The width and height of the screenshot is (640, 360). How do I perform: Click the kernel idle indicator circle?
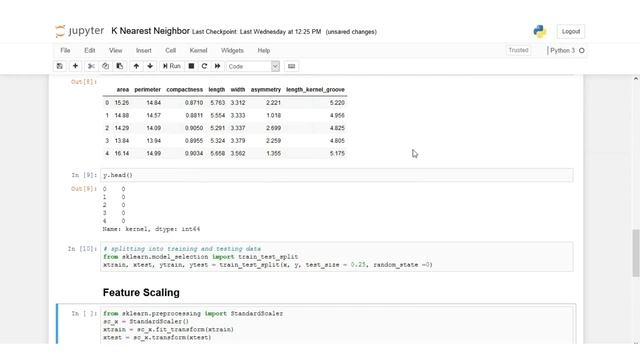coord(582,51)
